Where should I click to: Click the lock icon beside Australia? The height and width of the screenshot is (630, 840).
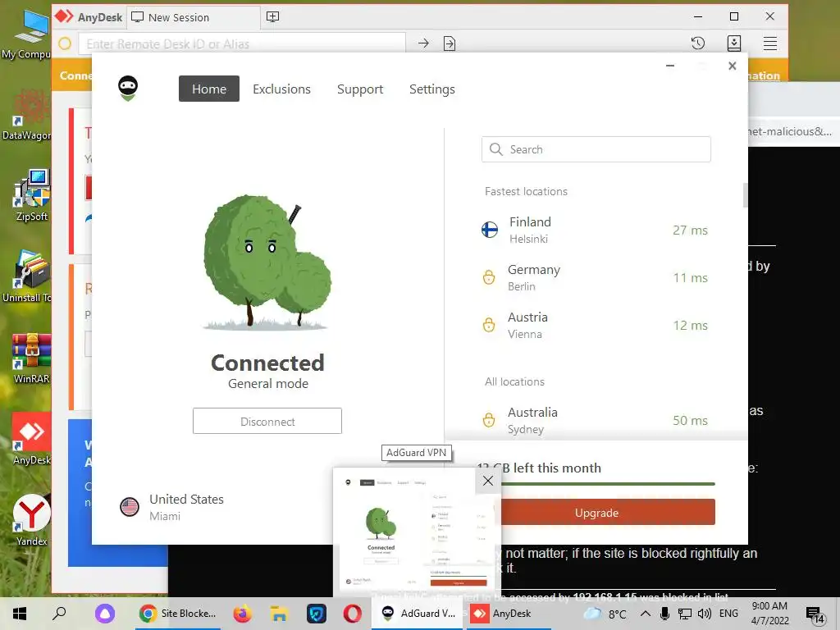tap(489, 420)
